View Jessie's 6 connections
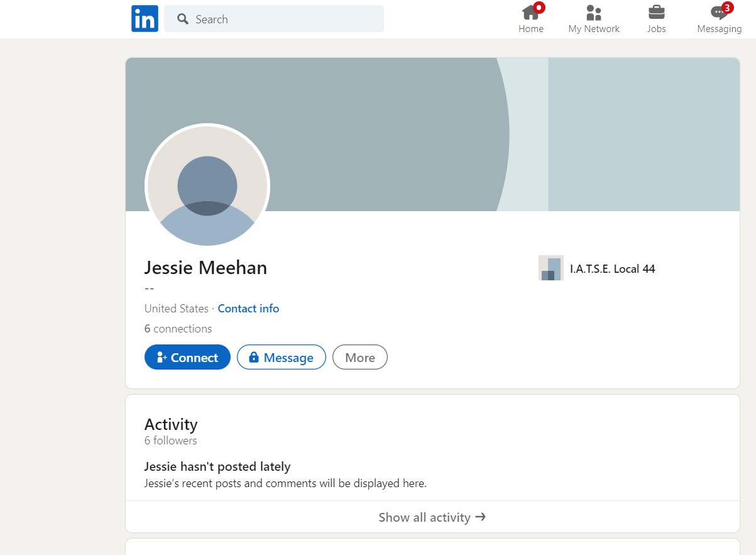Viewport: 756px width, 555px height. (178, 329)
